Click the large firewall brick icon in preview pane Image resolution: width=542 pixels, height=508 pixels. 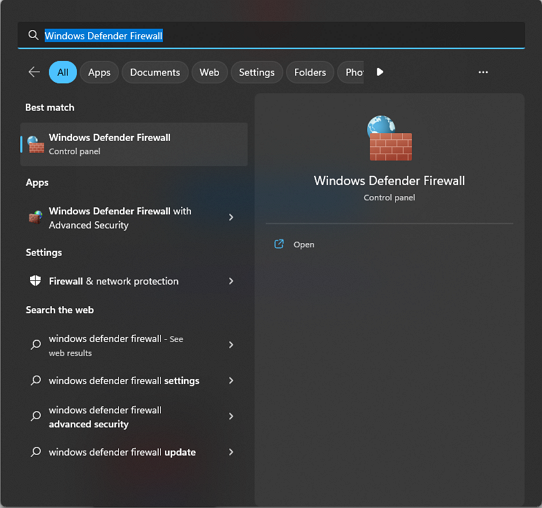pos(389,138)
